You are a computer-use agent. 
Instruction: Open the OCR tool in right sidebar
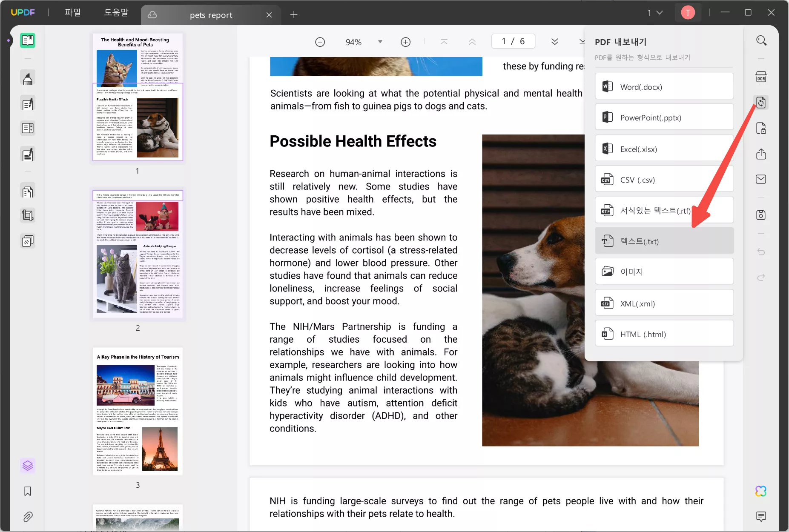tap(761, 77)
